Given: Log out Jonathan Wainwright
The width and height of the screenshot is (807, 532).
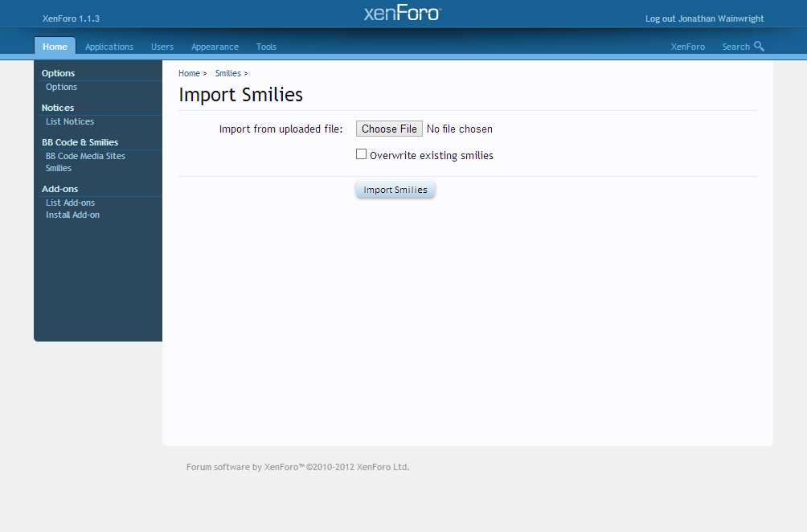Looking at the screenshot, I should tap(704, 18).
